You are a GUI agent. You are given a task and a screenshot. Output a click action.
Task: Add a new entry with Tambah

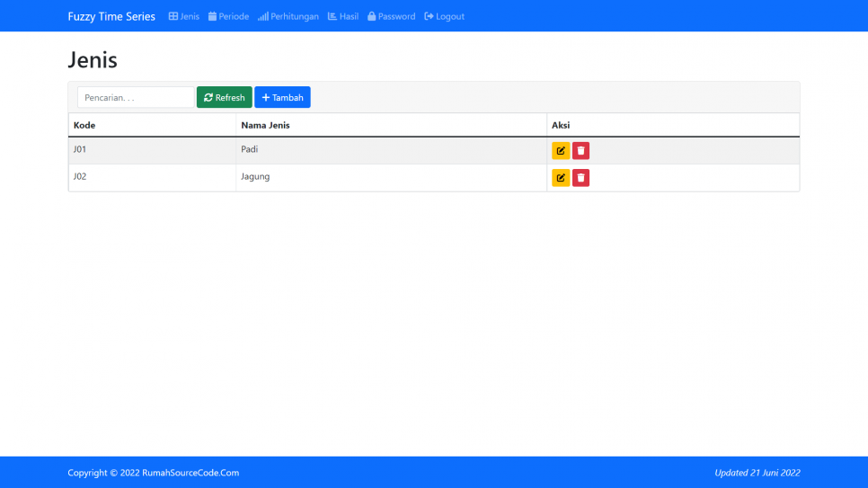[282, 97]
